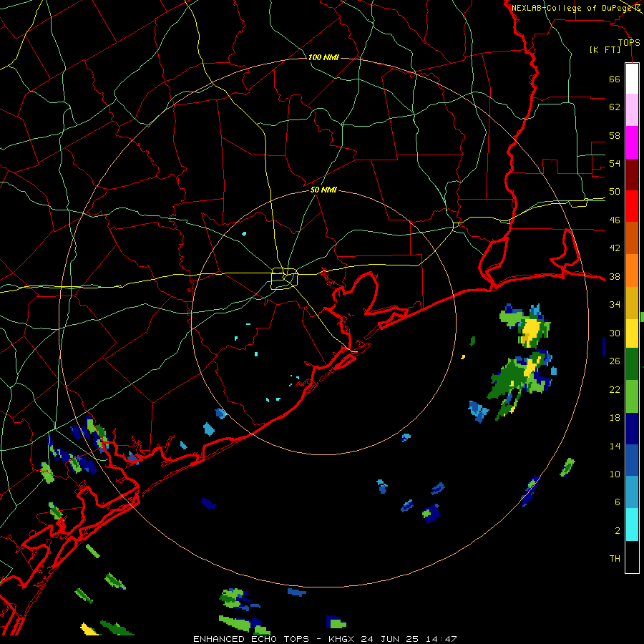Select the bright red 50 kft swatch
Screen dimensions: 644x644
tap(632, 206)
